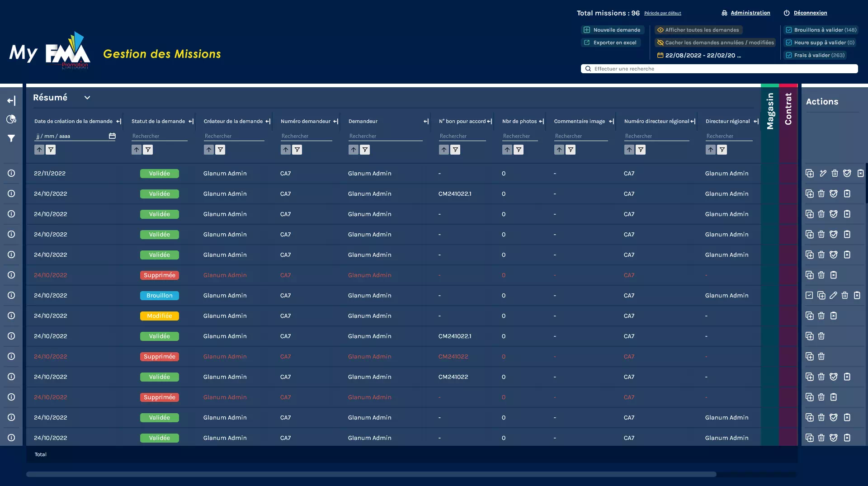Open info icon for the Brouillon row
This screenshot has height=486, width=868.
click(x=11, y=295)
